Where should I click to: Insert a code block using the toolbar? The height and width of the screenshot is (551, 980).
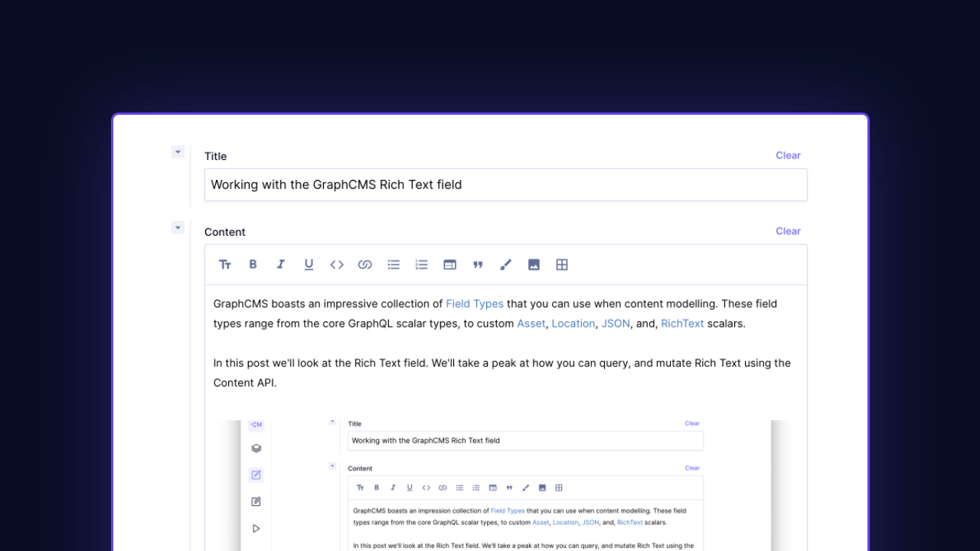pyautogui.click(x=337, y=264)
